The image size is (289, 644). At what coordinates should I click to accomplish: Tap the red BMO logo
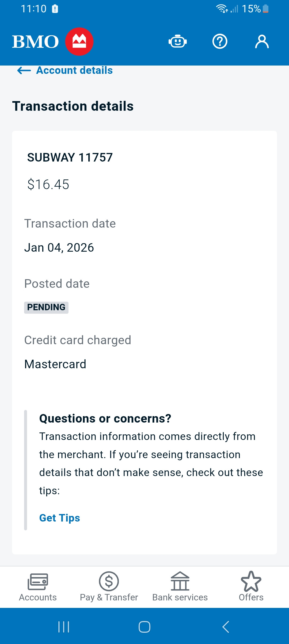point(79,41)
